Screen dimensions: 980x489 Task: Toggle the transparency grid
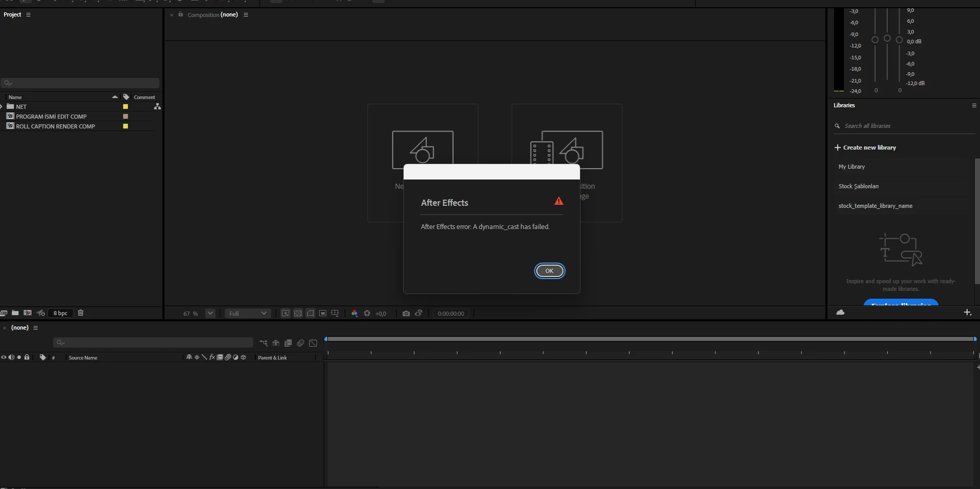click(x=298, y=313)
